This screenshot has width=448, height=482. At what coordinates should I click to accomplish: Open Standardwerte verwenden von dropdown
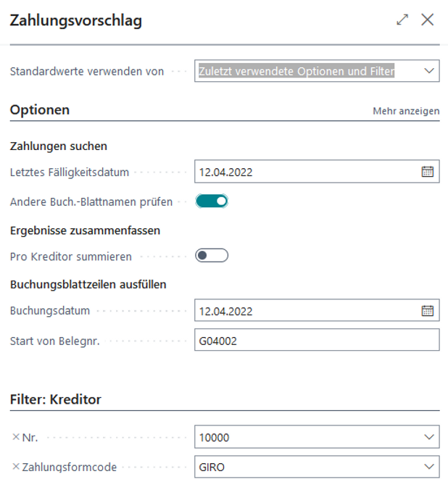pos(428,71)
